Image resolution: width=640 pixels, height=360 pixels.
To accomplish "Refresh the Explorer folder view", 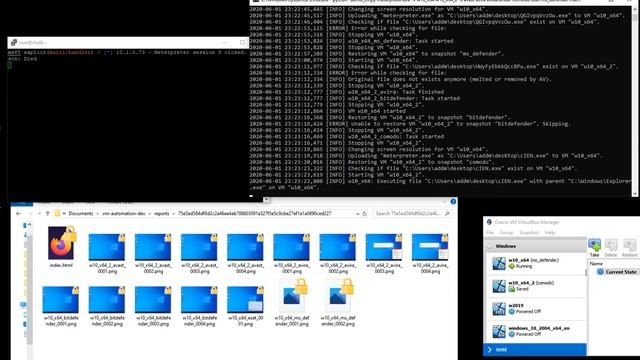I will point(364,213).
